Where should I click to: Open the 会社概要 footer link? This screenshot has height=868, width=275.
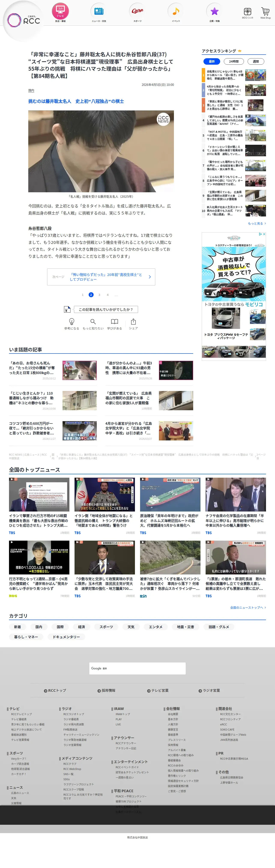pyautogui.click(x=173, y=714)
